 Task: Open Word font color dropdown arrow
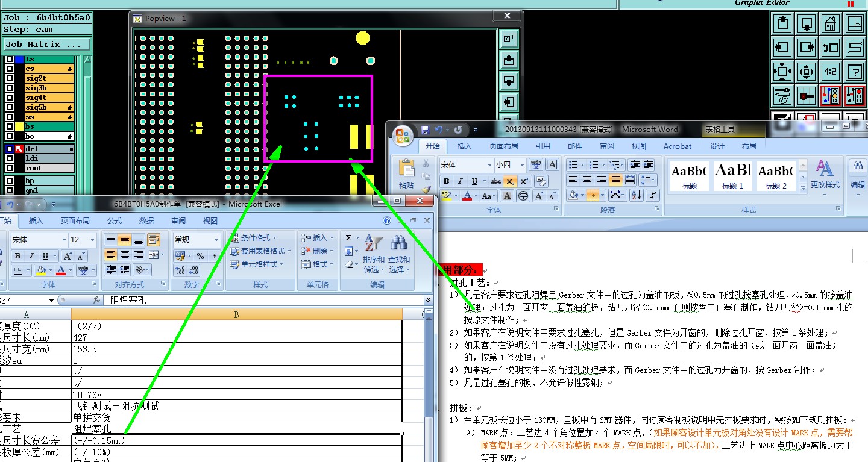476,196
